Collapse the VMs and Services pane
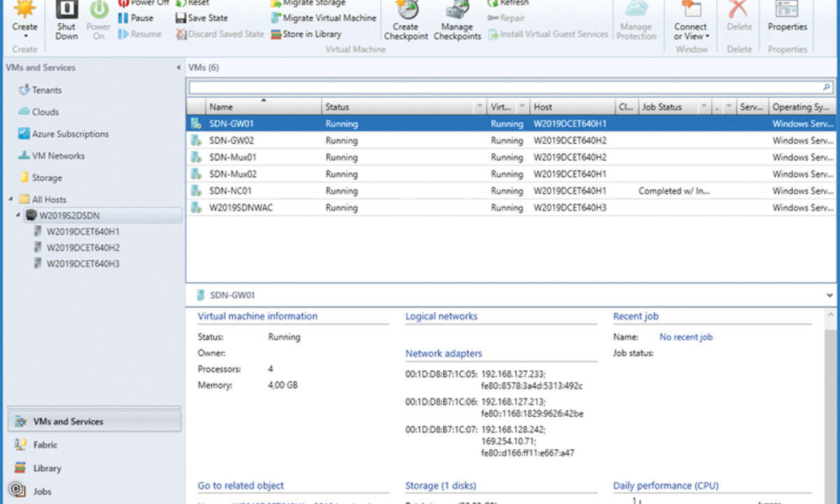 click(178, 68)
